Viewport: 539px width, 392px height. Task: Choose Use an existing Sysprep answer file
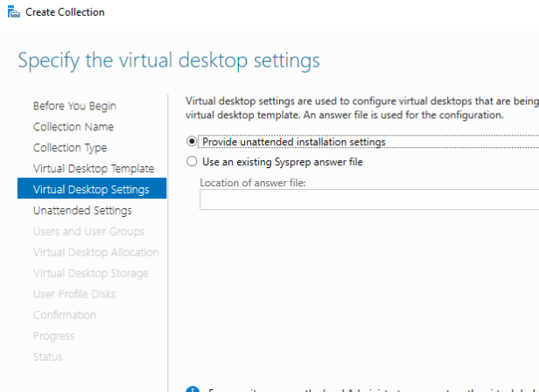click(192, 162)
